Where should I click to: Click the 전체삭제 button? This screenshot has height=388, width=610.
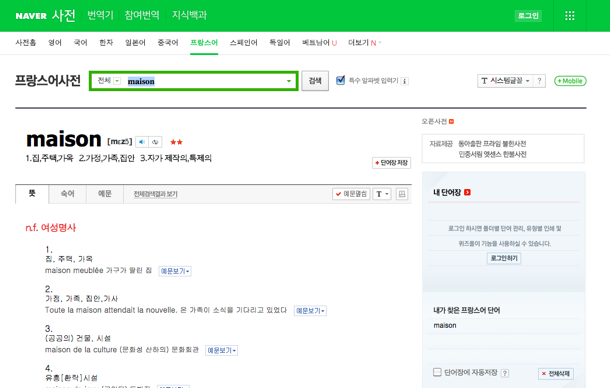[556, 374]
